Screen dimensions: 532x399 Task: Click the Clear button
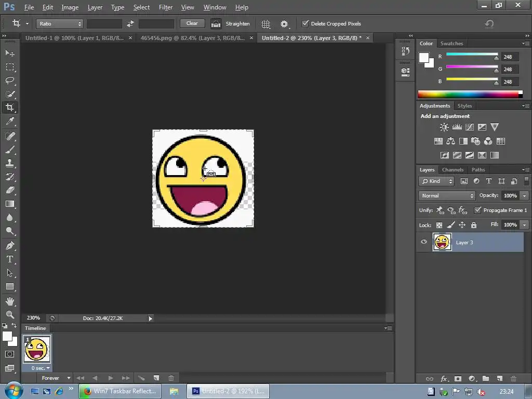[x=192, y=23]
